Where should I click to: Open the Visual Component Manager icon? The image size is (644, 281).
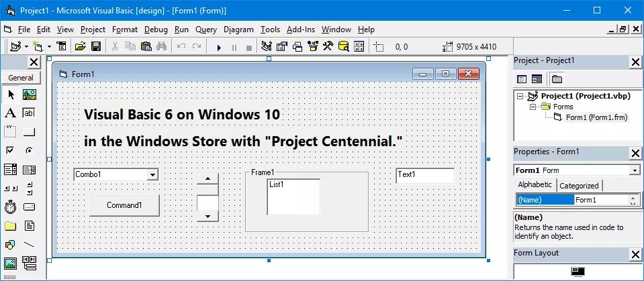[359, 46]
